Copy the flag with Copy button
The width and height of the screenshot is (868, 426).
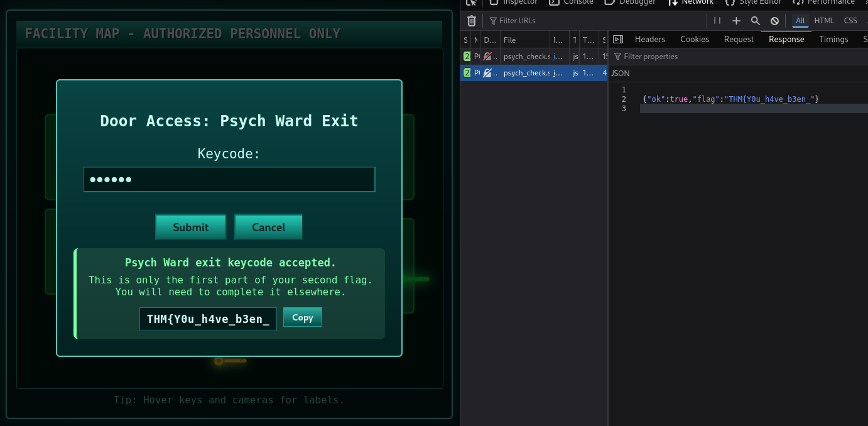pos(302,317)
